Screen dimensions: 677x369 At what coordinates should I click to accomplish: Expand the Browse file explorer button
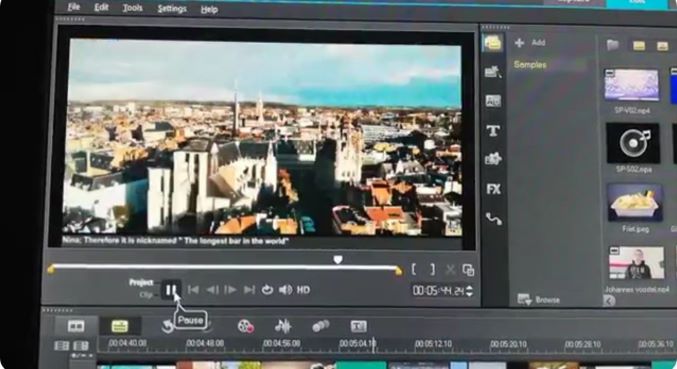point(538,299)
